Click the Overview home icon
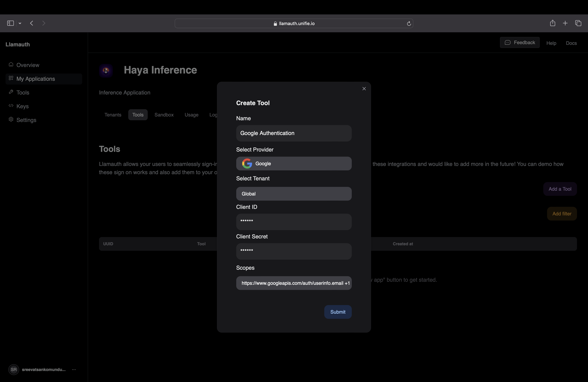This screenshot has width=588, height=382. 11,64
